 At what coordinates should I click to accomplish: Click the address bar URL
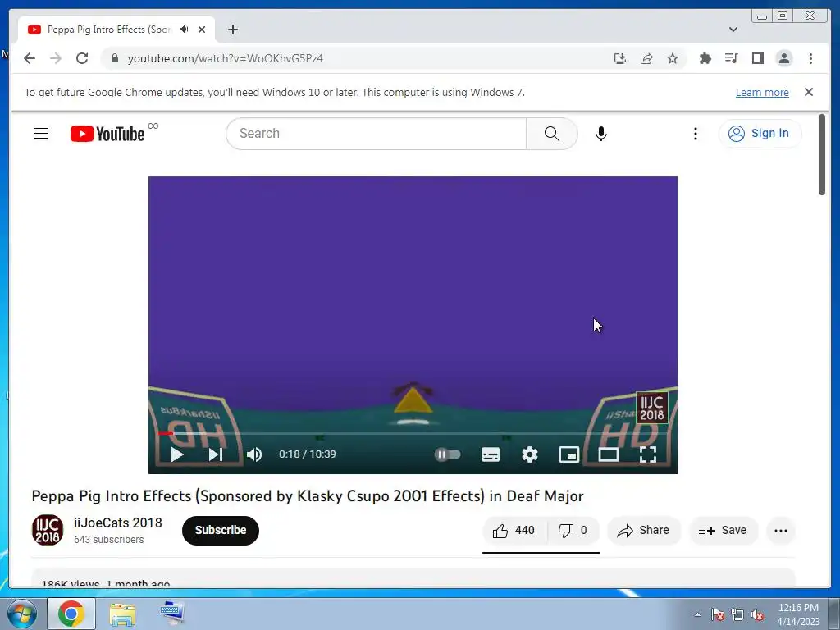click(226, 58)
